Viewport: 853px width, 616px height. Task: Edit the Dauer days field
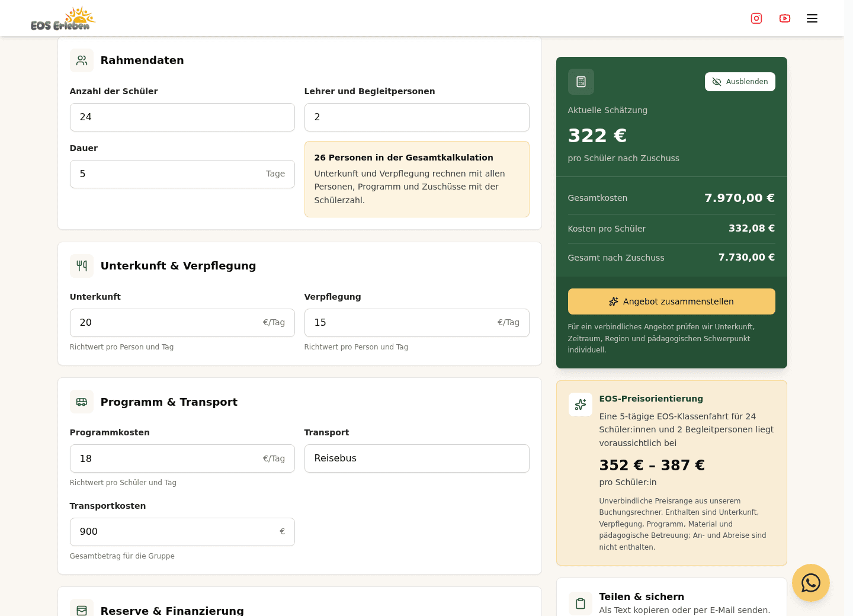182,174
